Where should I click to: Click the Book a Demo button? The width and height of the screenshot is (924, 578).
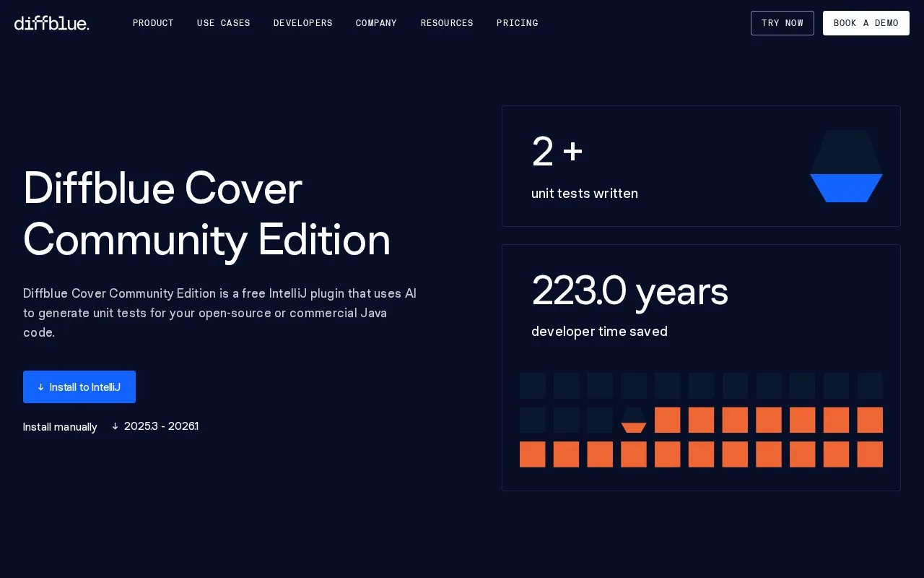click(866, 23)
